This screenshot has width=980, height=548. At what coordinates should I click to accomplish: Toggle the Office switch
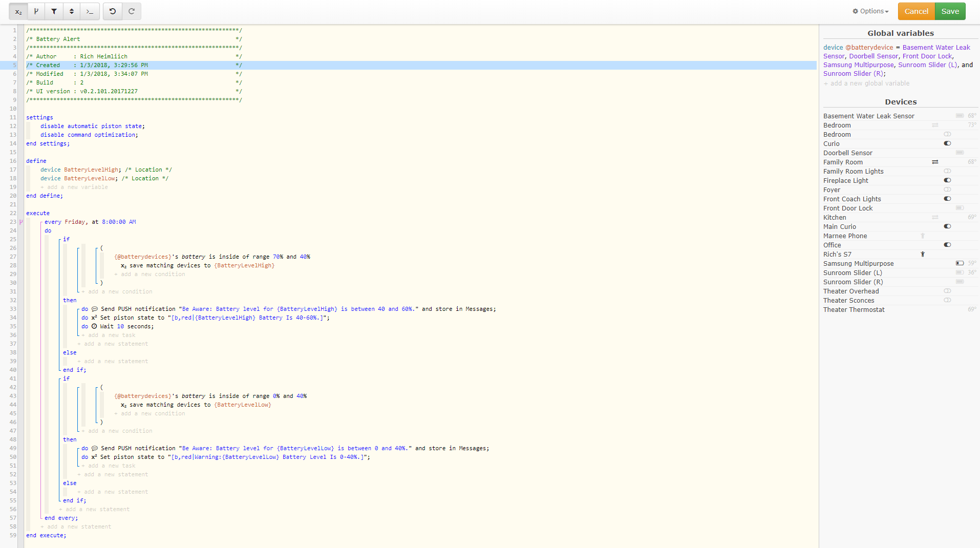click(x=947, y=245)
